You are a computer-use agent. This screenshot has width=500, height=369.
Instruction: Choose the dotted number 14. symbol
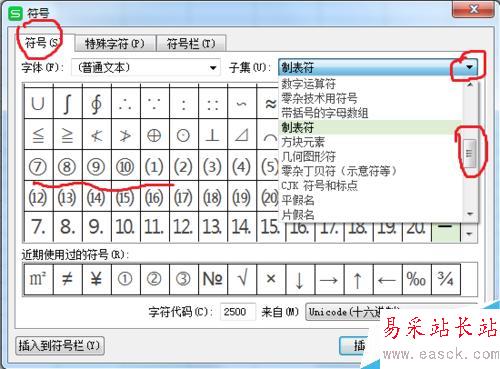(x=242, y=227)
